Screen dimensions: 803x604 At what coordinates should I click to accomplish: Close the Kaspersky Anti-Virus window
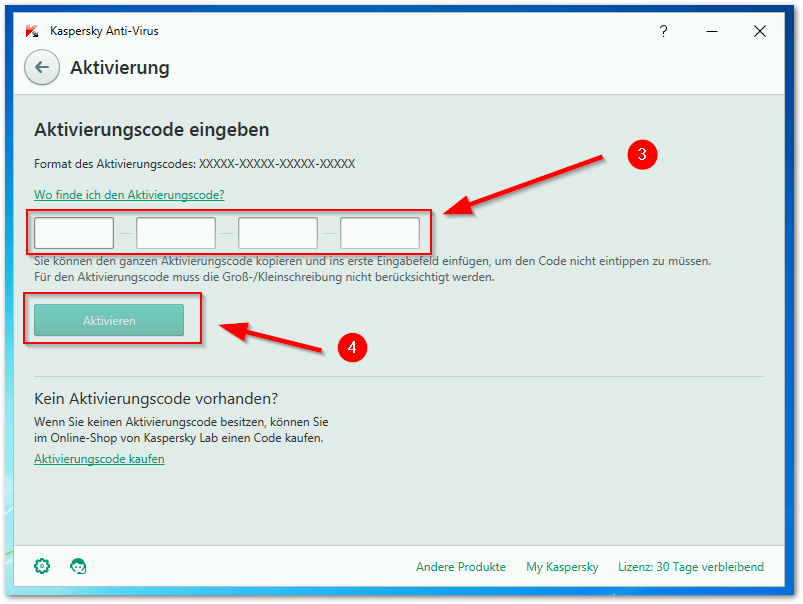click(x=760, y=31)
